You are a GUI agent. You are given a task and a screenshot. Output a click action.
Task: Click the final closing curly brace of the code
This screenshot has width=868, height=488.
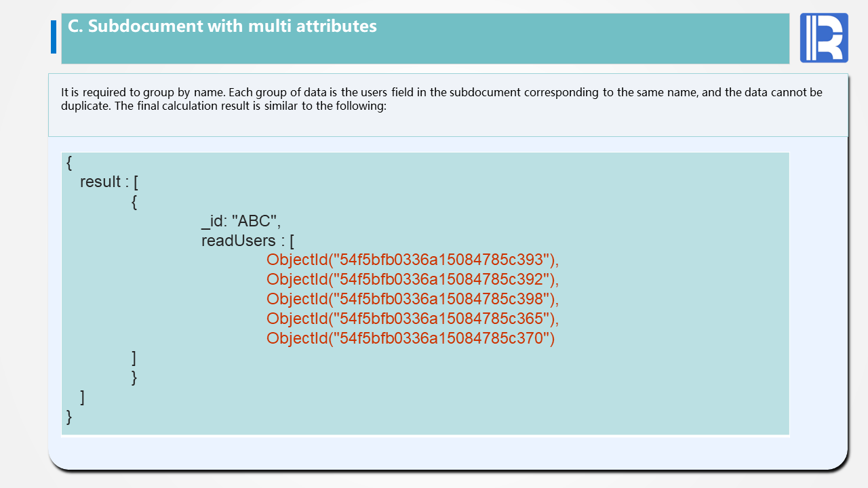click(x=69, y=416)
